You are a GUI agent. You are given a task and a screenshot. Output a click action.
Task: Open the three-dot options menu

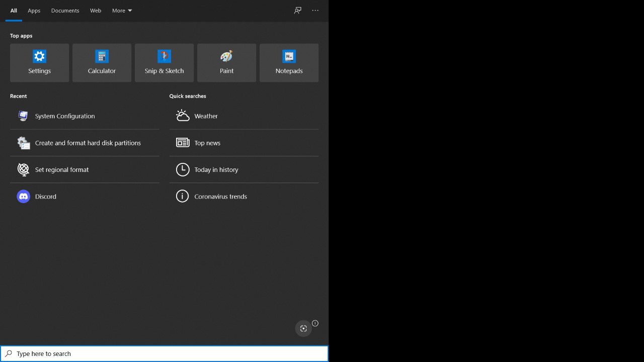[x=315, y=10]
